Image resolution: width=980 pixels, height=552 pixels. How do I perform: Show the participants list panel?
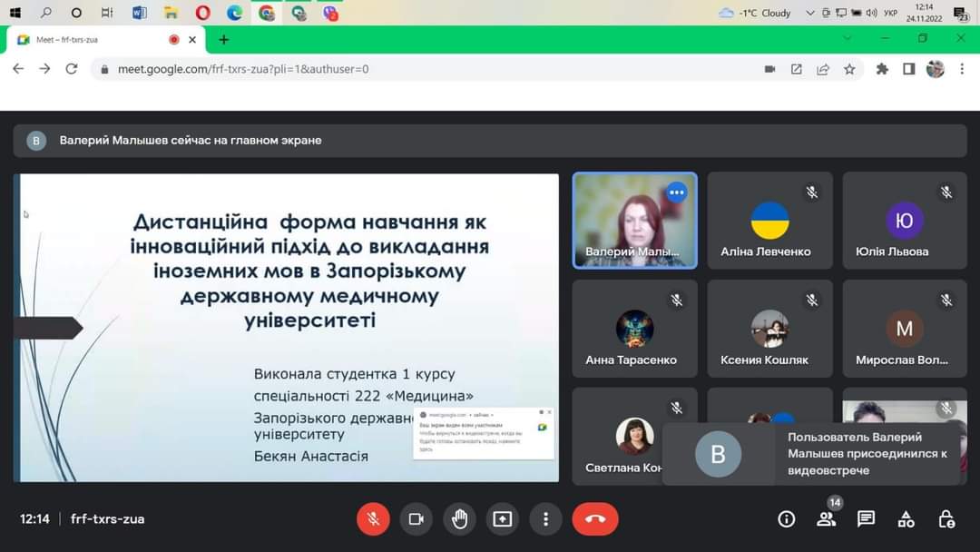click(826, 518)
